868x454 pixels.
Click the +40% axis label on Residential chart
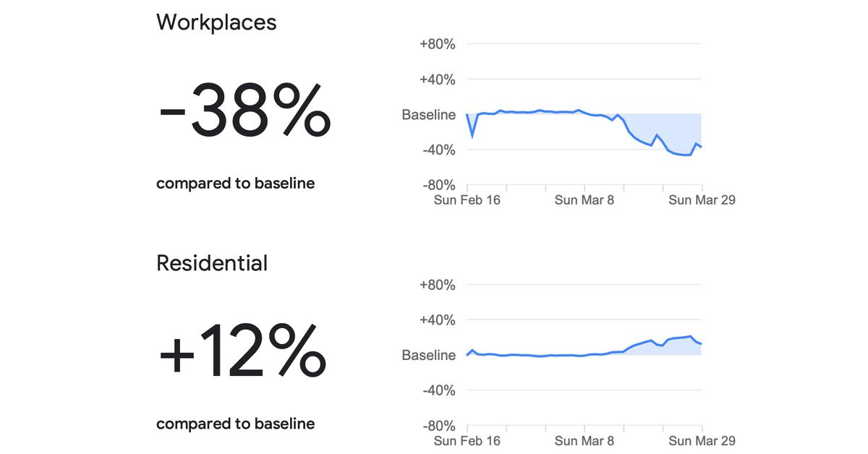437,320
